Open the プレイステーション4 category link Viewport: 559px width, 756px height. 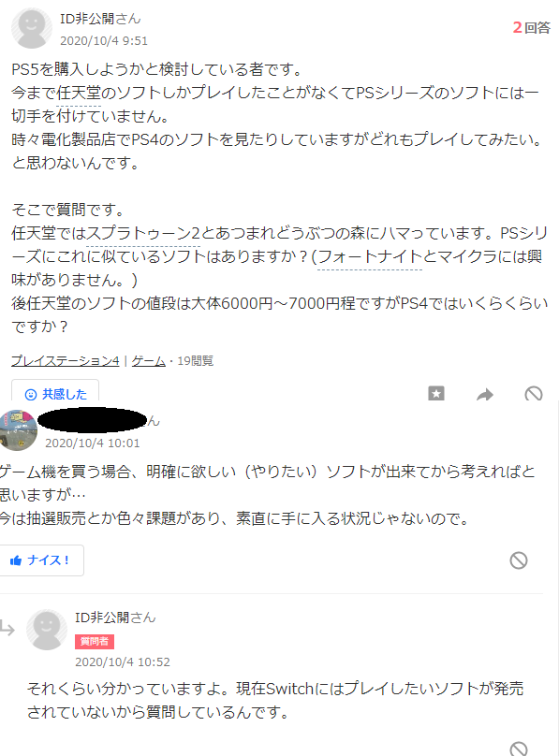pos(66,360)
